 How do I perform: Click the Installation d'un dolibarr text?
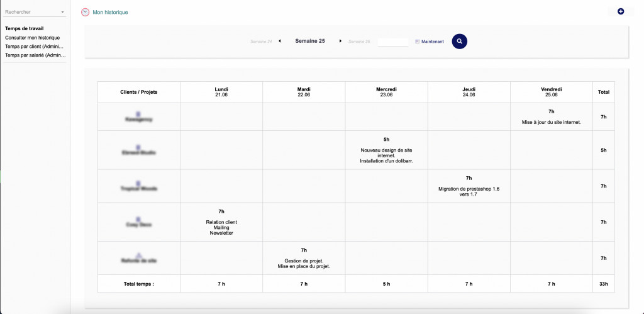(387, 161)
